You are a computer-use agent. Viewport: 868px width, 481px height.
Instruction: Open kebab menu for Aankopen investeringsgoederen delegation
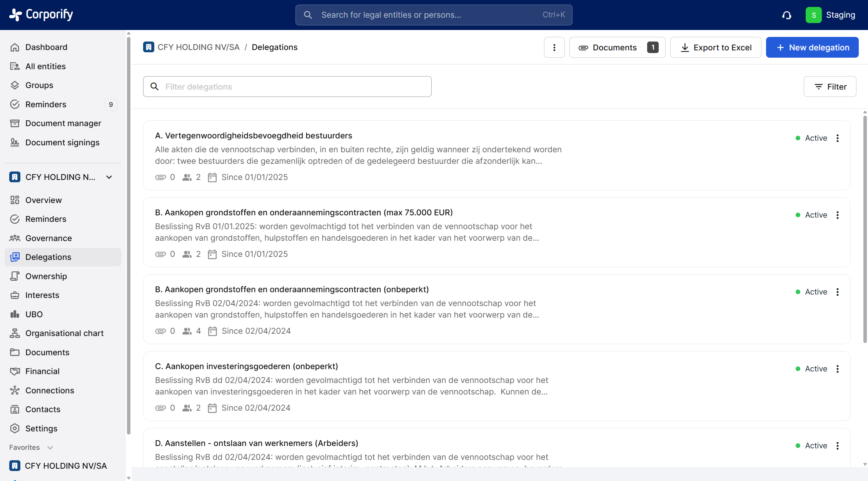(x=838, y=369)
